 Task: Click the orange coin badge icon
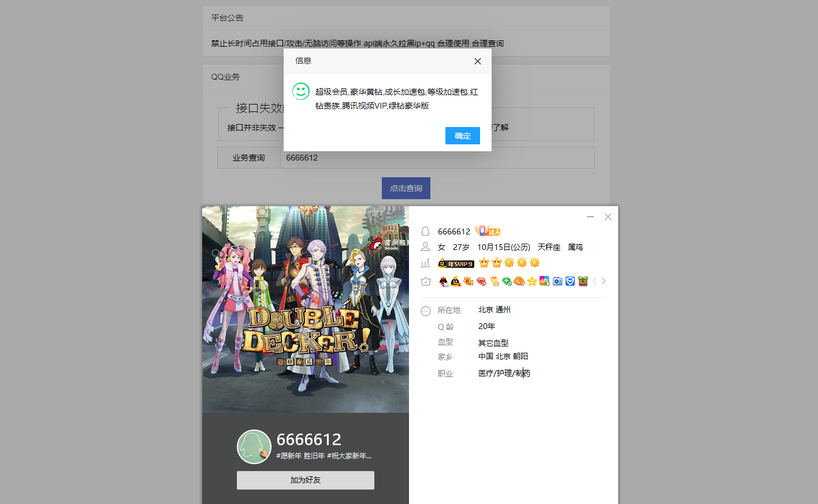click(519, 281)
